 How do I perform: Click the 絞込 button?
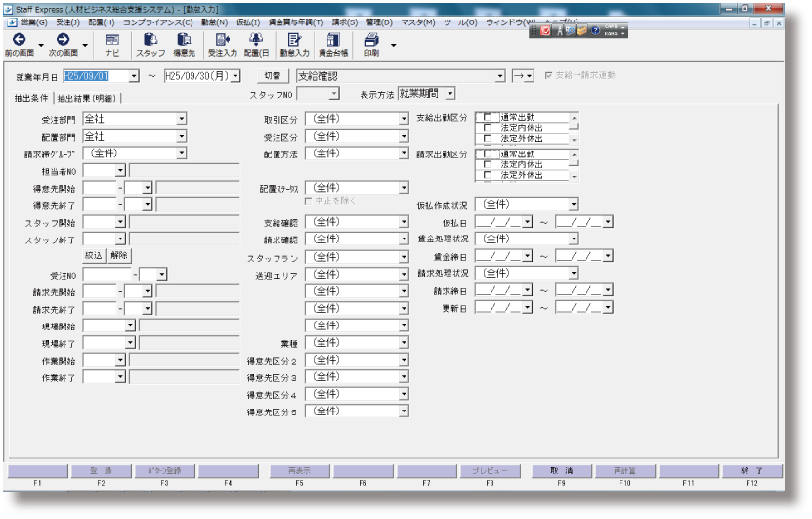coord(93,256)
